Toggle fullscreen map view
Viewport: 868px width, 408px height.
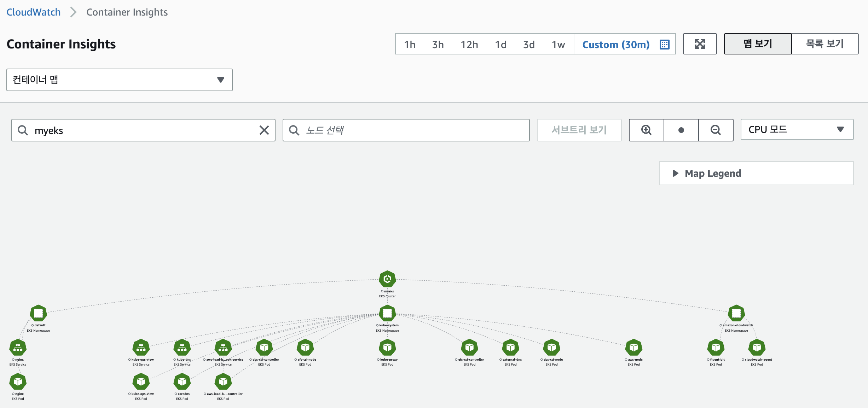(x=700, y=44)
